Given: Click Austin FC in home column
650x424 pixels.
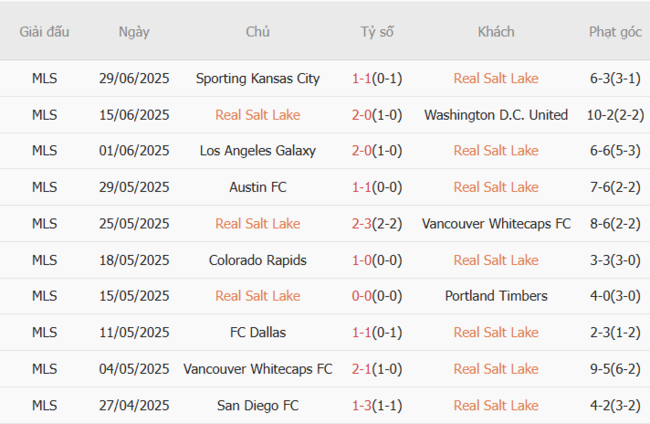Looking at the screenshot, I should click(258, 187).
